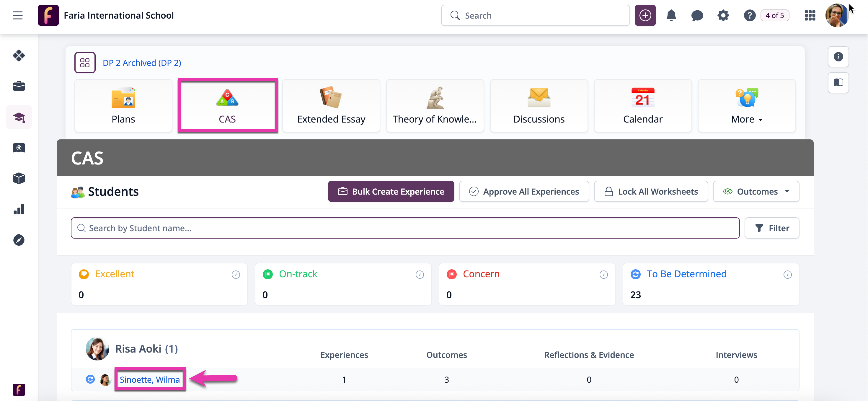Viewport: 868px width, 401px height.
Task: Switch to the Extended Essay tab
Action: (x=331, y=106)
